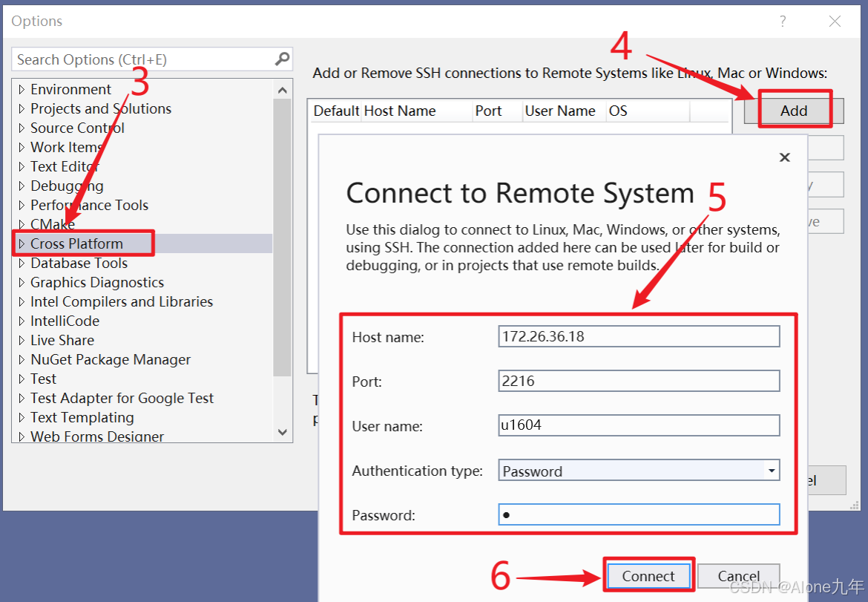The width and height of the screenshot is (868, 602).
Task: Click the Search Options text box
Action: 141,59
